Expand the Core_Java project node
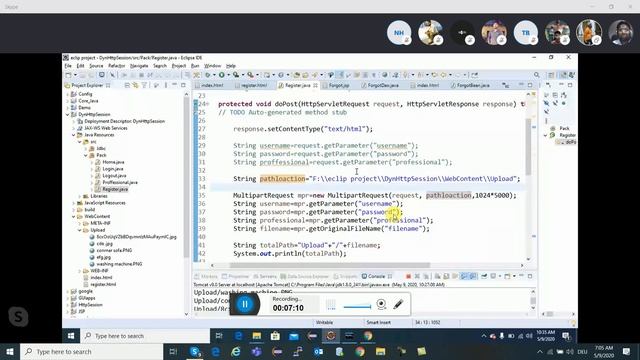 tap(68, 101)
